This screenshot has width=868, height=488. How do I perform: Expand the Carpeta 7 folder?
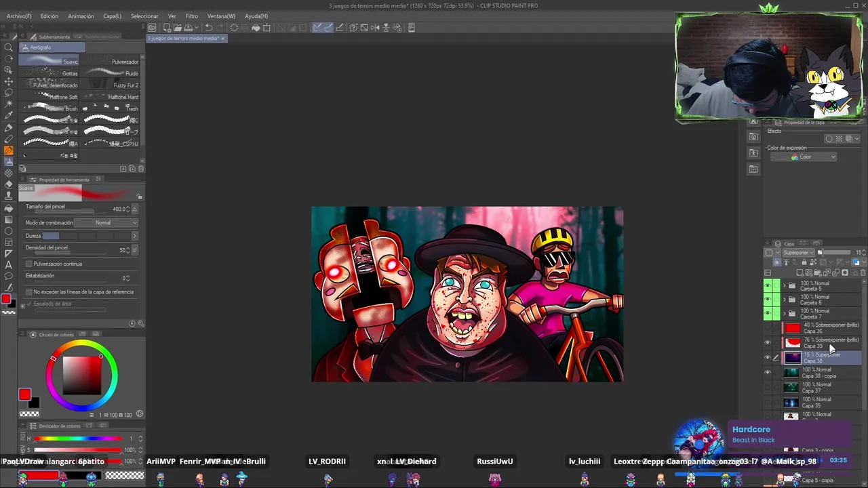pos(785,313)
